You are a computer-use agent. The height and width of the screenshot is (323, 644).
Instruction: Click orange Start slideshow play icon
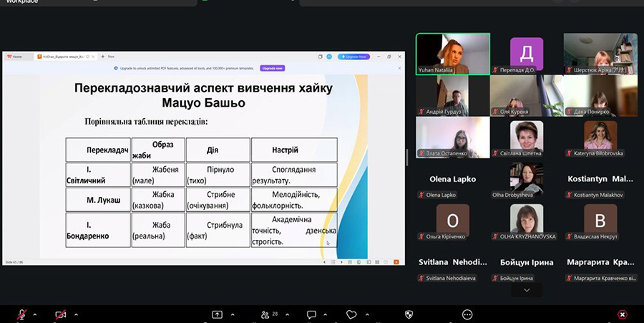click(x=396, y=262)
